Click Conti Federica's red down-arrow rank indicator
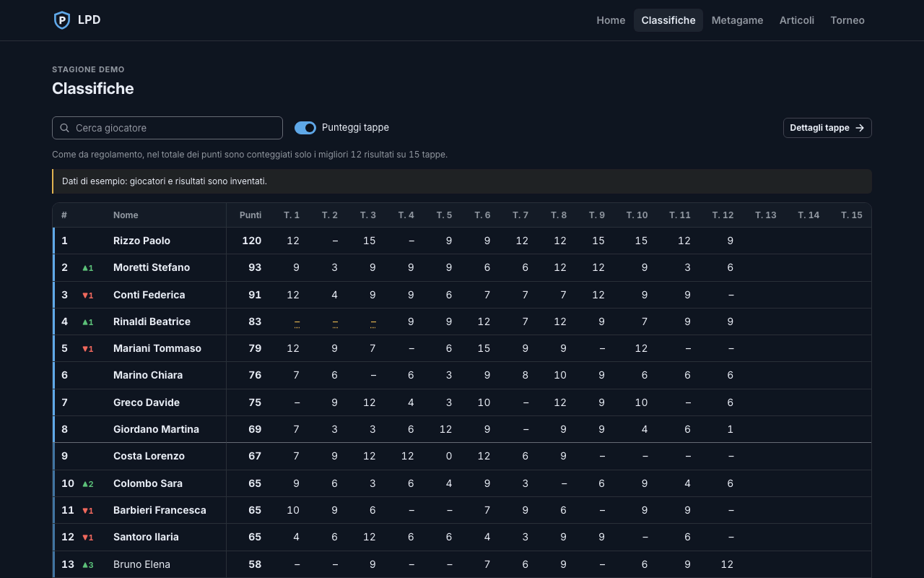924x578 pixels. 87,296
